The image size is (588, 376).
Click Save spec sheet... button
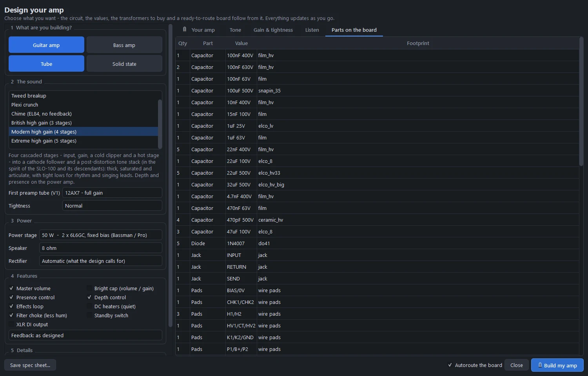tap(30, 365)
